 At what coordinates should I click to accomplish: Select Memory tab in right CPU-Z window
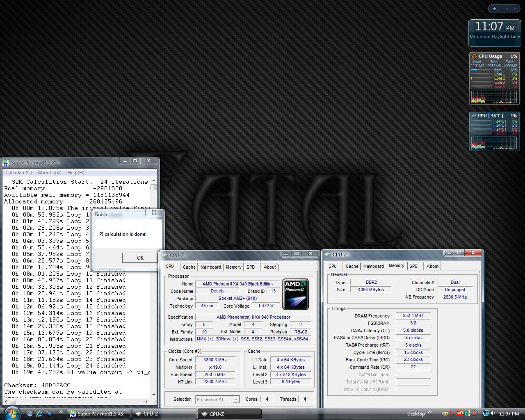[397, 265]
